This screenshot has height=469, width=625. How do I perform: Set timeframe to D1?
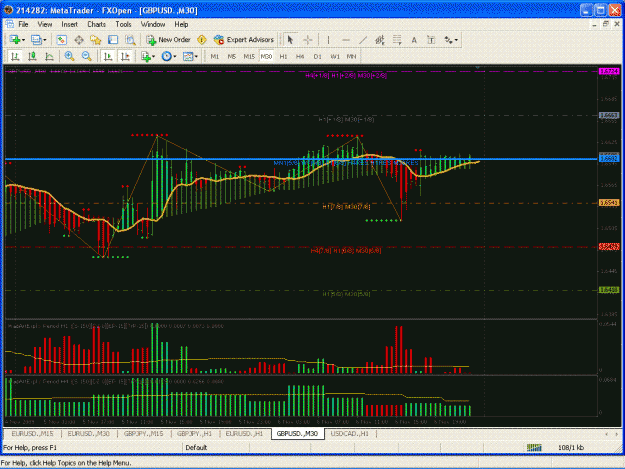317,57
